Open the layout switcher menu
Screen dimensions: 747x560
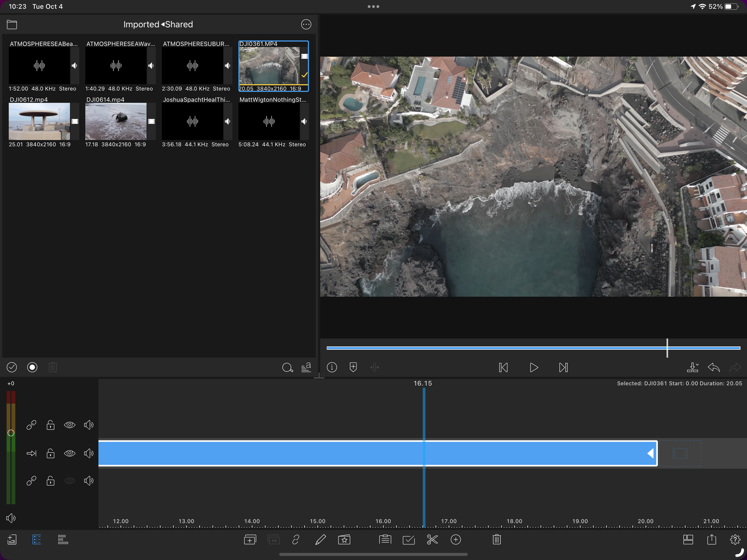(688, 540)
